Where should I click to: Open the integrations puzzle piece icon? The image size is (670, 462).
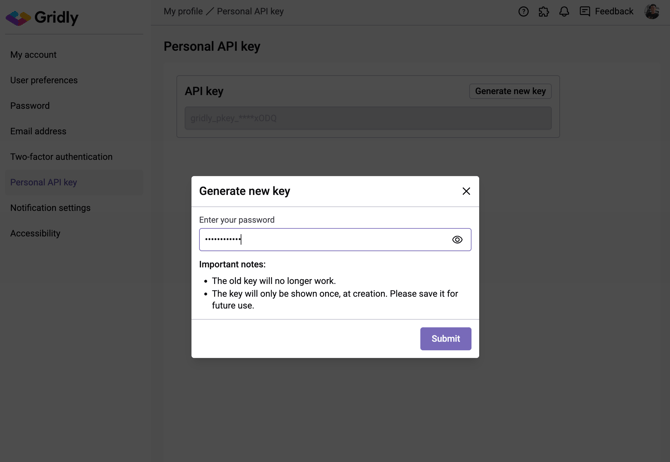click(x=544, y=12)
